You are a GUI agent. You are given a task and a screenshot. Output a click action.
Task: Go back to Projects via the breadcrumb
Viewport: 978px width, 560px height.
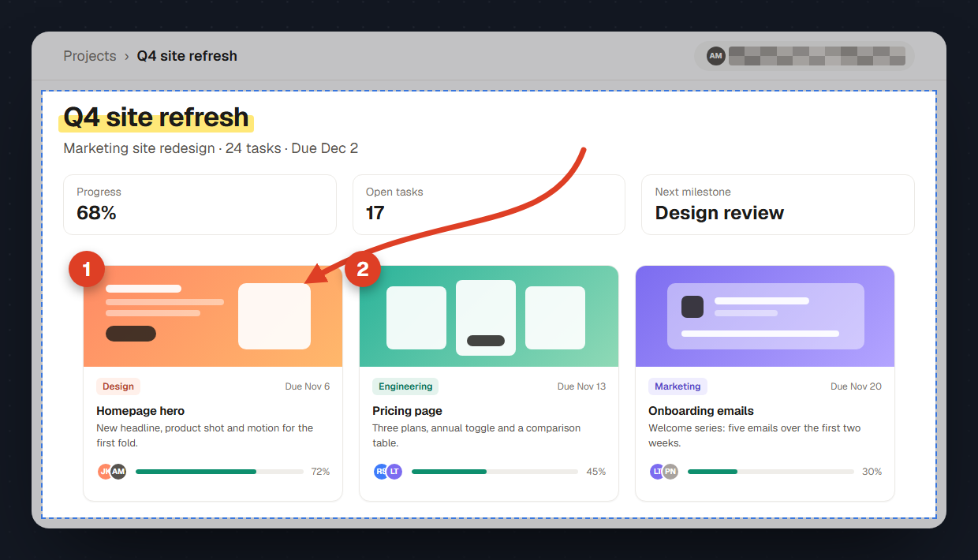tap(90, 56)
